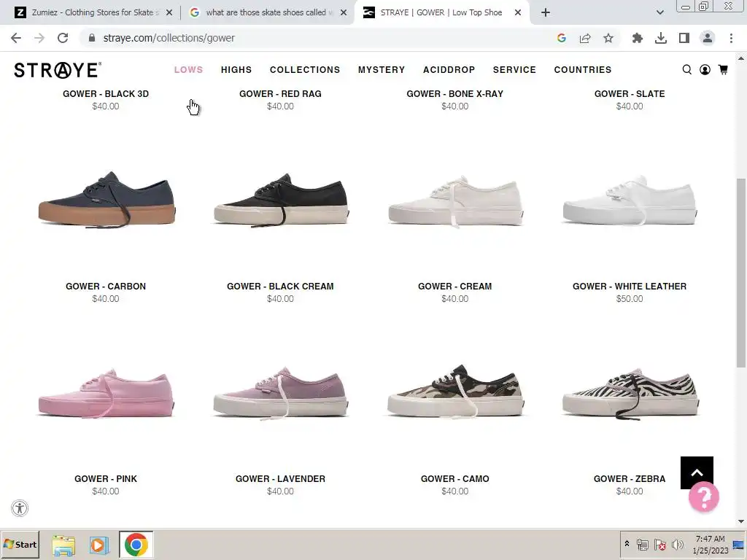
Task: Open the LOWS menu
Action: tap(188, 69)
